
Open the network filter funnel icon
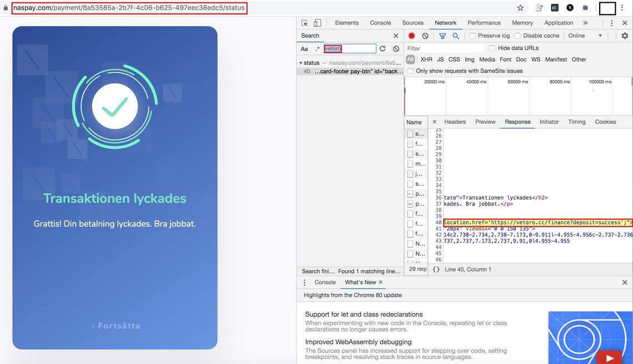441,35
